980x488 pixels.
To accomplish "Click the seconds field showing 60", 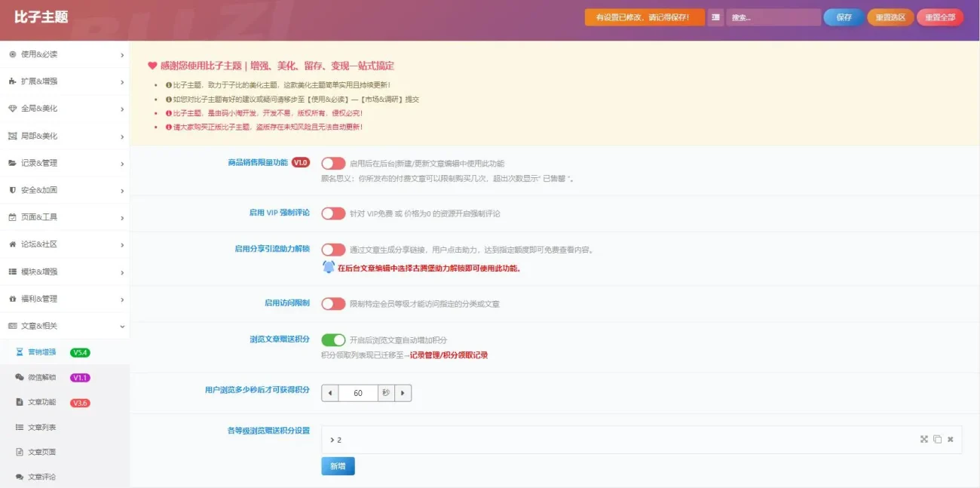I will click(x=358, y=393).
